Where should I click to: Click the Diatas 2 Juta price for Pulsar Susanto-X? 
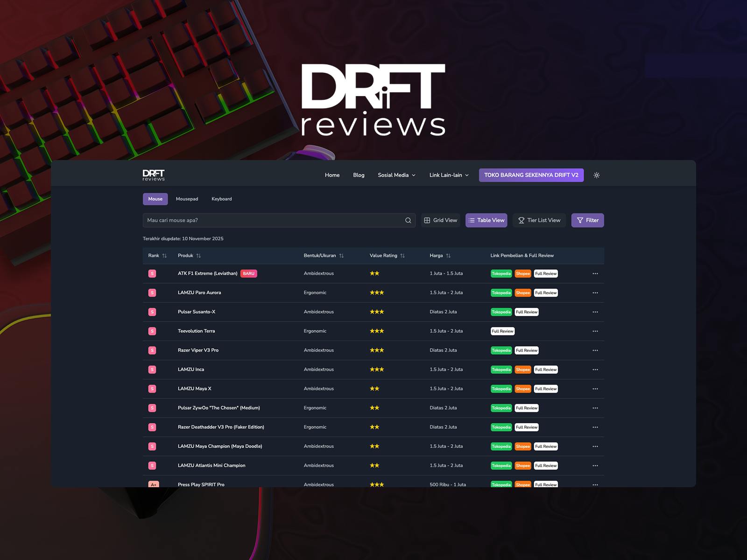(x=443, y=312)
